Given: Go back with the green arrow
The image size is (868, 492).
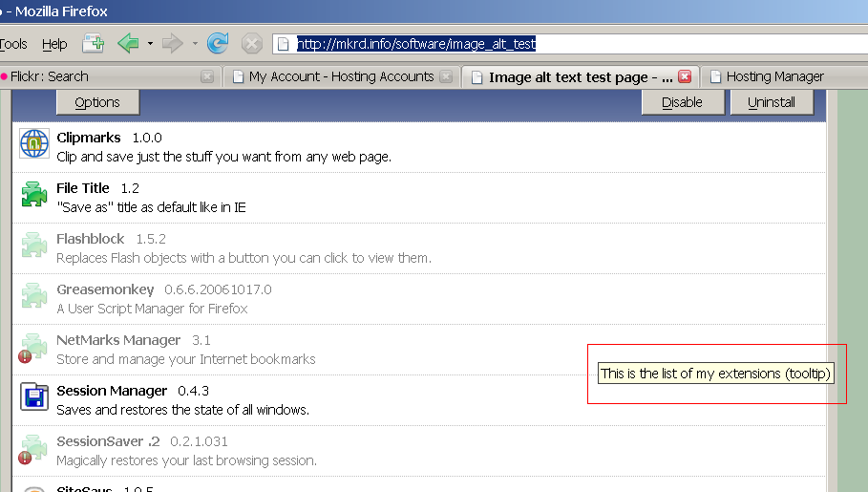Looking at the screenshot, I should click(x=128, y=43).
